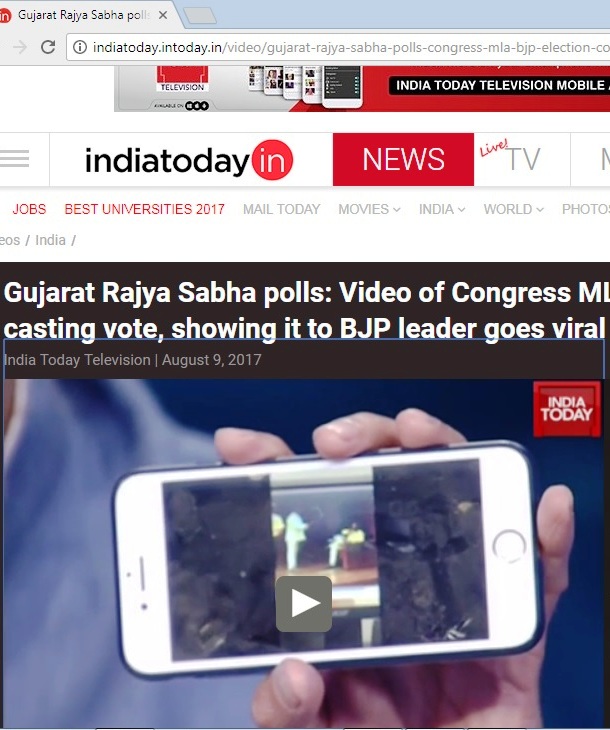Play the Gujarat Rajya Sabha video
The width and height of the screenshot is (610, 730).
[x=304, y=604]
